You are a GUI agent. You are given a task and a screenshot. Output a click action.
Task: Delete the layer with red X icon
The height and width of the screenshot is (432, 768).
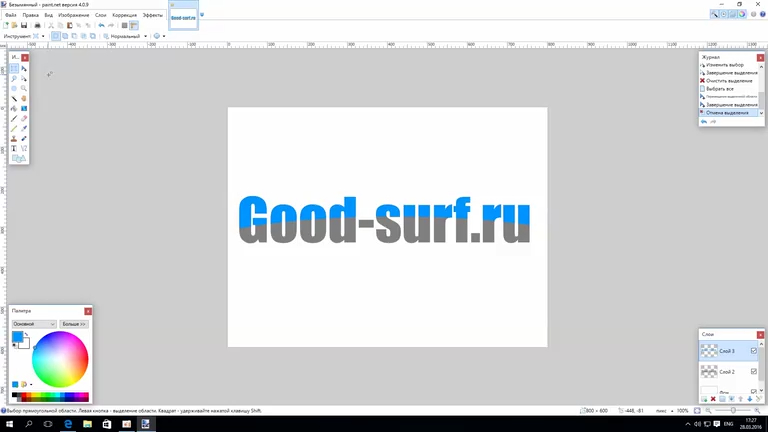tap(713, 399)
